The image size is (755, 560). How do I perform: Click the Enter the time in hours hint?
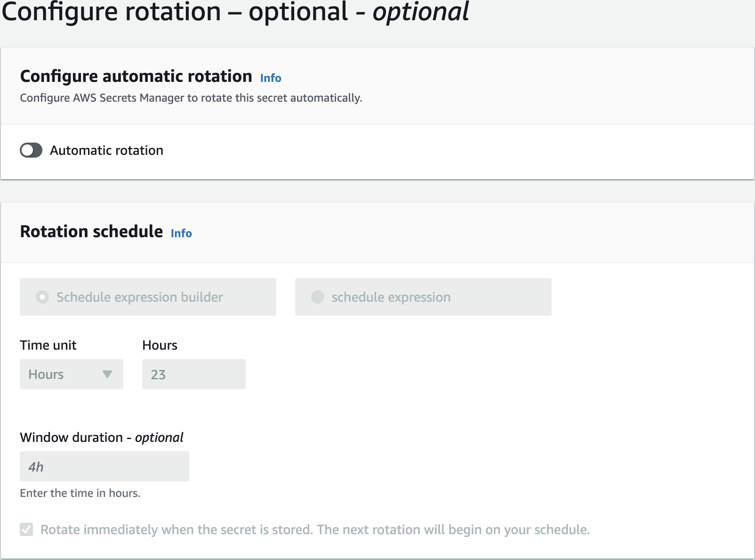click(x=80, y=493)
